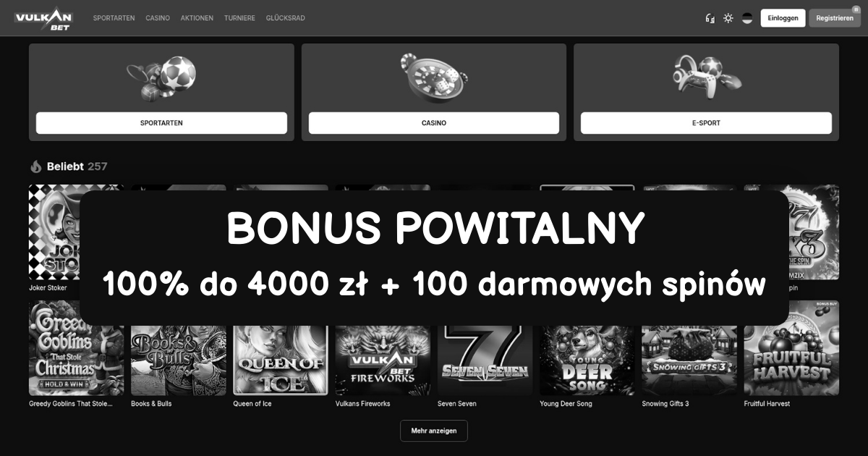Click the Einloggen button
868x456 pixels.
[783, 18]
